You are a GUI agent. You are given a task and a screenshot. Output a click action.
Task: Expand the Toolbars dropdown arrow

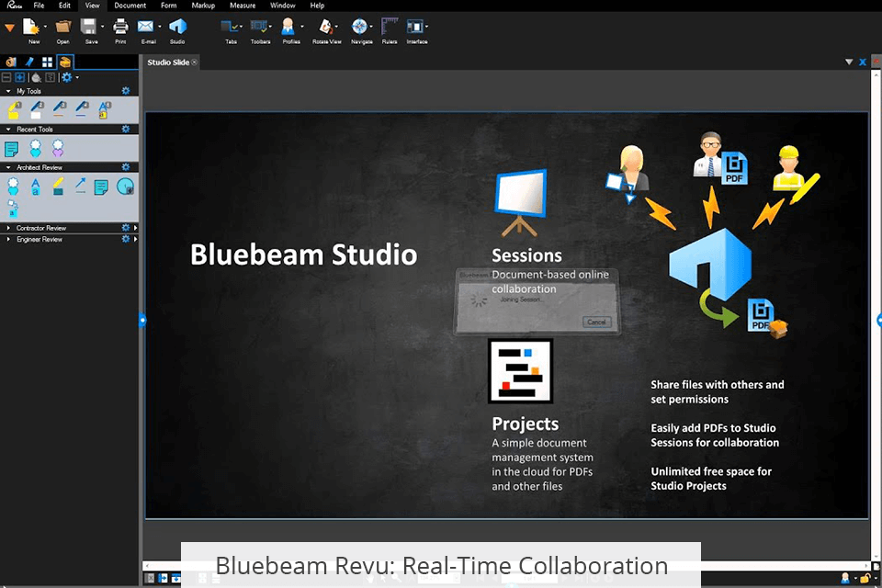(270, 27)
